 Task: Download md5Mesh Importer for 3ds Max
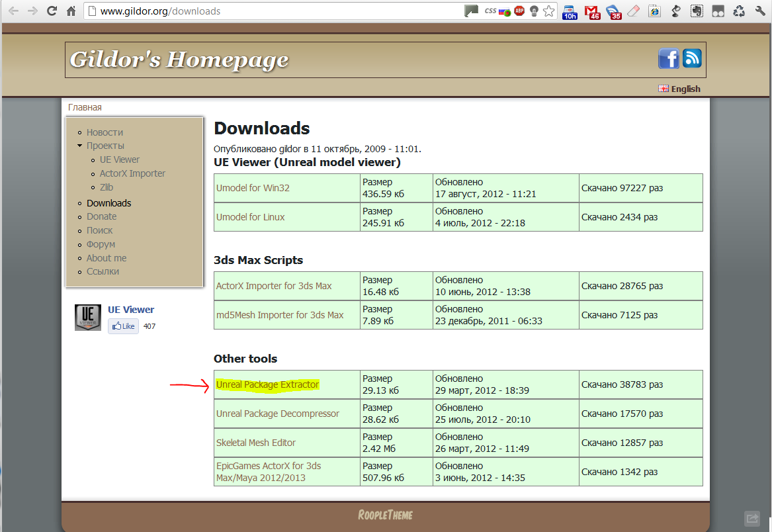click(280, 315)
